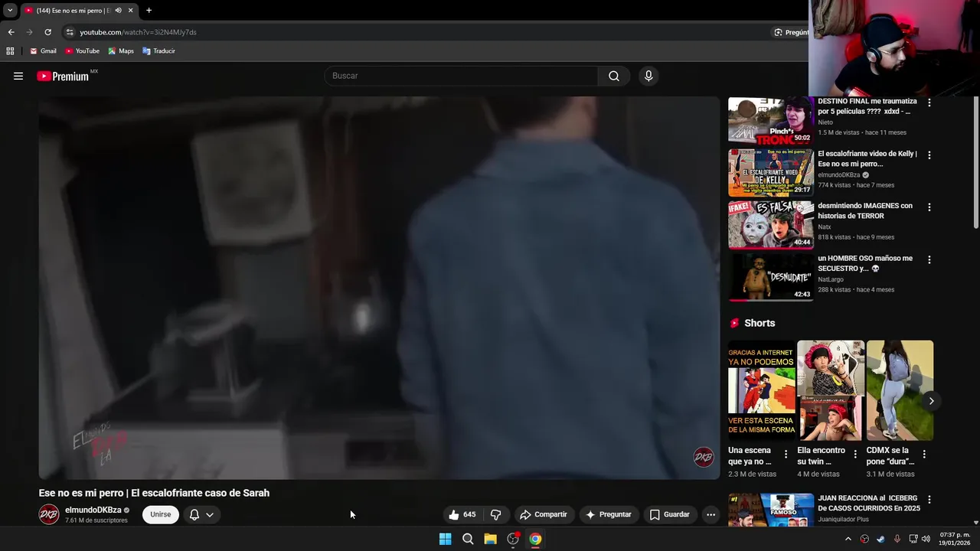Open the CDMX se la pone dura Short
Image resolution: width=980 pixels, height=551 pixels.
pyautogui.click(x=900, y=390)
